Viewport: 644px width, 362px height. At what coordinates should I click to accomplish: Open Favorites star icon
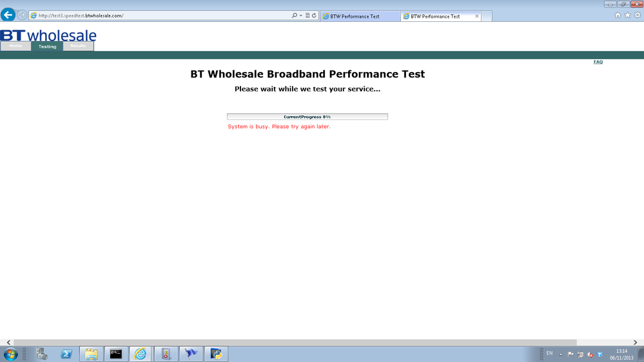click(628, 15)
